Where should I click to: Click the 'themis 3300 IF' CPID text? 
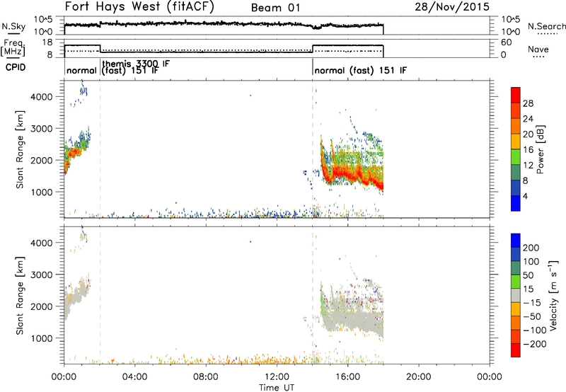pos(136,64)
